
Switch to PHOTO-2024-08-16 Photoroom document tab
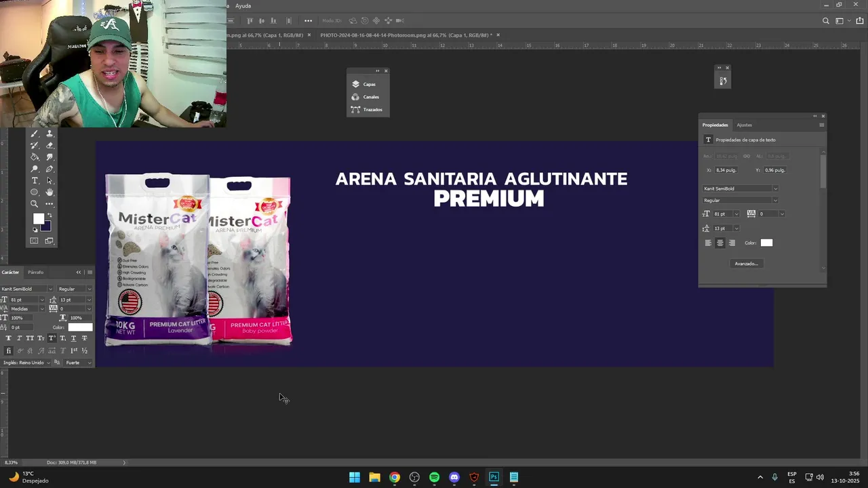coord(406,35)
